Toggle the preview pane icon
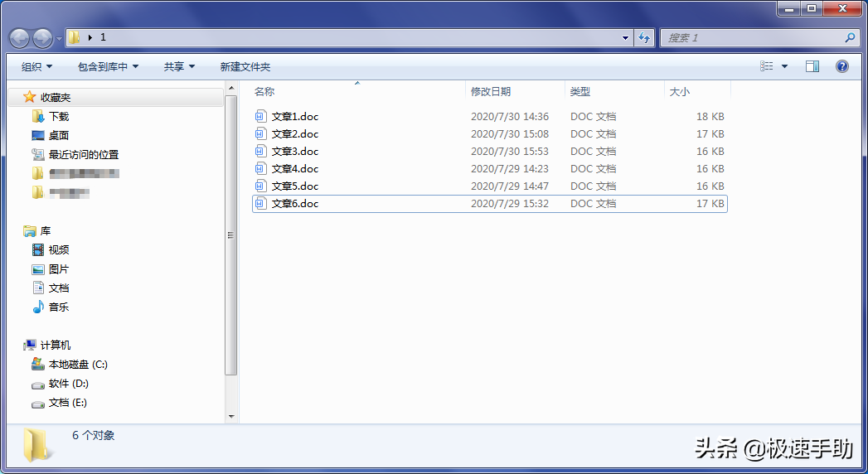The width and height of the screenshot is (868, 474). coord(812,66)
